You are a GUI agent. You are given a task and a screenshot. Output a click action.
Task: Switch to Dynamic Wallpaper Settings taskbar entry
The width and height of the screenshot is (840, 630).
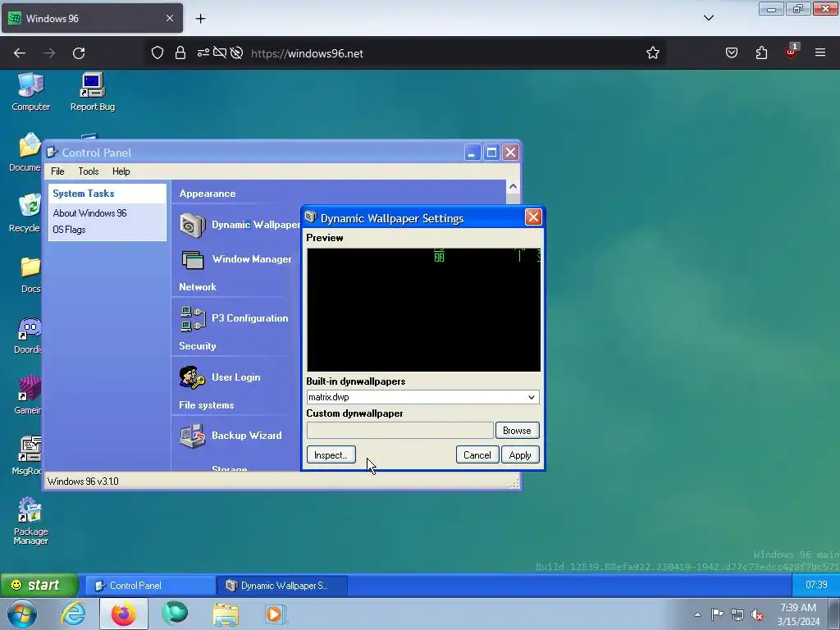coord(282,586)
